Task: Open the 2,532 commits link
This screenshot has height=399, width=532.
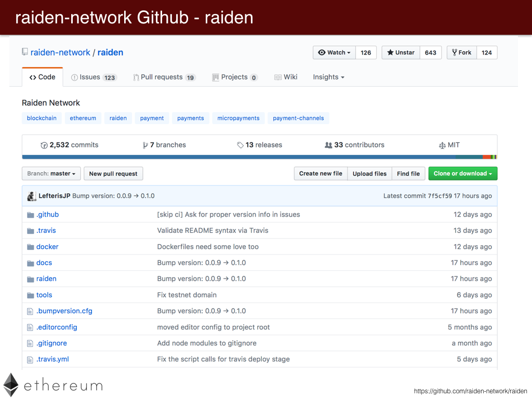Action: pos(70,145)
